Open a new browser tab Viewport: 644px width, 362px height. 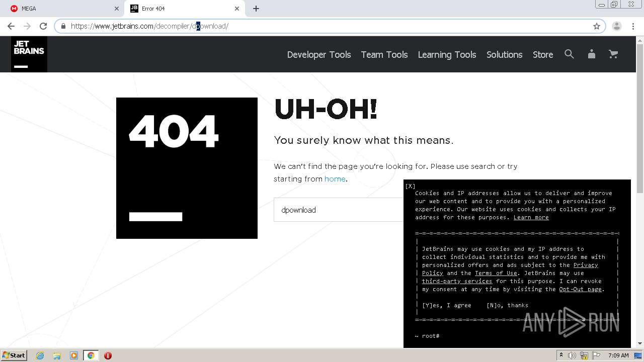tap(256, 9)
